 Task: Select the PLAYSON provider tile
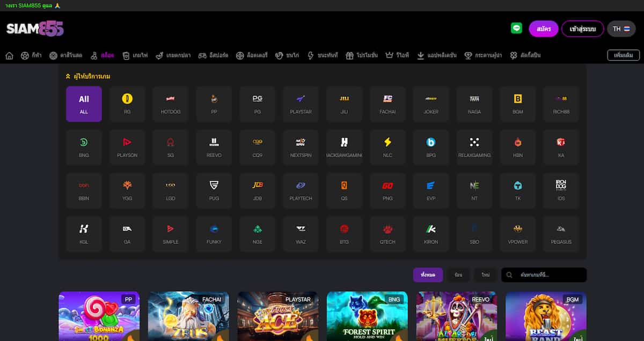127,147
